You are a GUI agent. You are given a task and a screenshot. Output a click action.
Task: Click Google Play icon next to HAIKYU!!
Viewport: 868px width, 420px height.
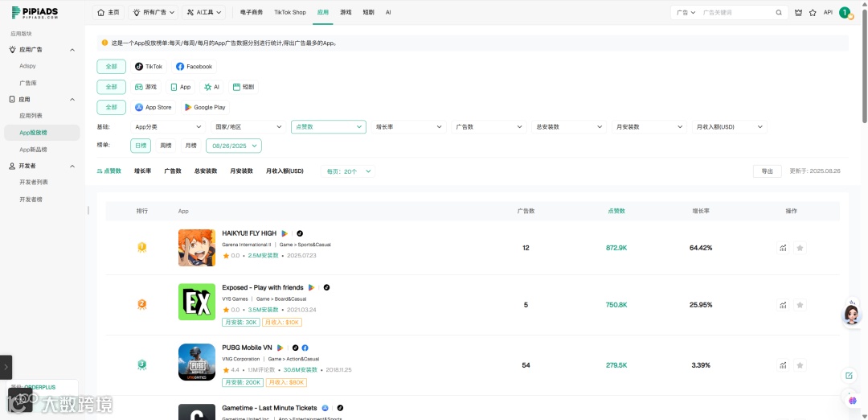click(x=285, y=233)
